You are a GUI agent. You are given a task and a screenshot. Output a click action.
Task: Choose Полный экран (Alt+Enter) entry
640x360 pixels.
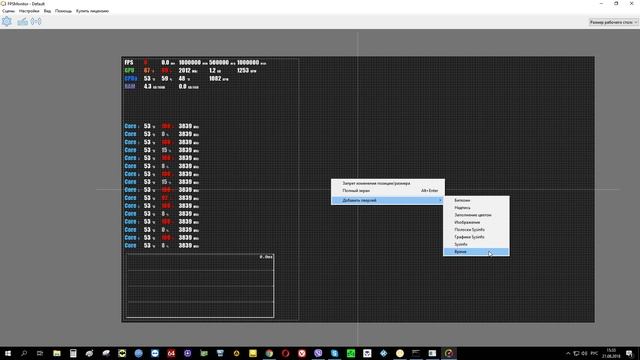click(388, 191)
